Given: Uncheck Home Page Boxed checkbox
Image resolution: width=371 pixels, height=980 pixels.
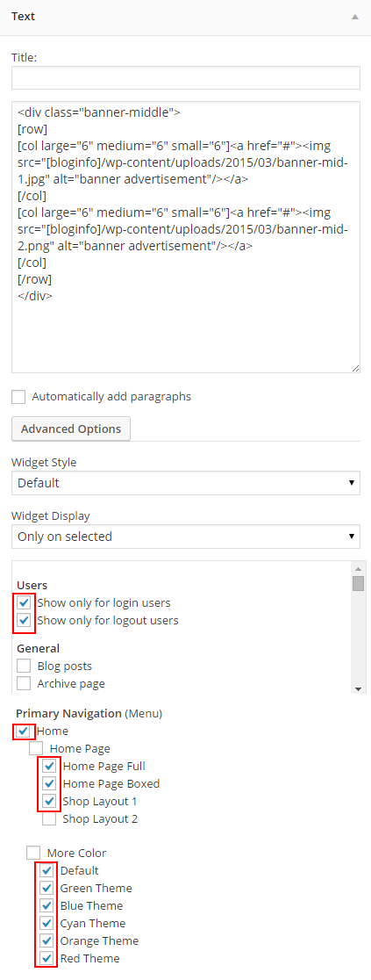Looking at the screenshot, I should click(49, 784).
